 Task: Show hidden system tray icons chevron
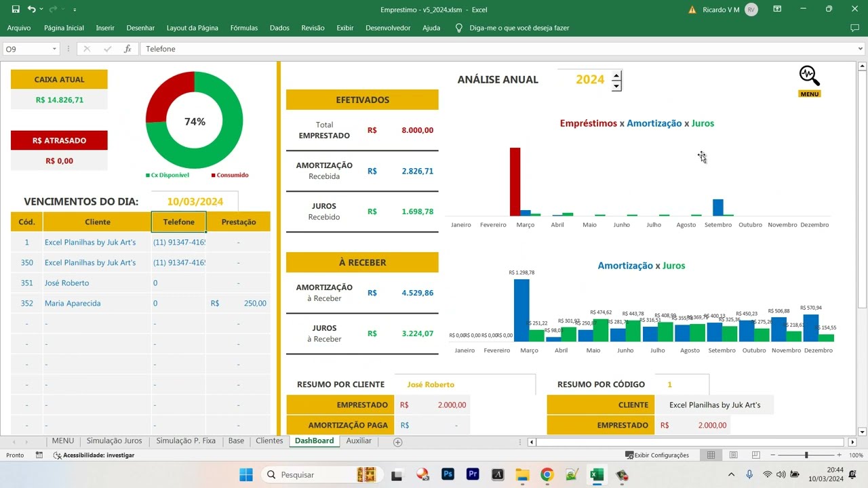click(x=731, y=474)
